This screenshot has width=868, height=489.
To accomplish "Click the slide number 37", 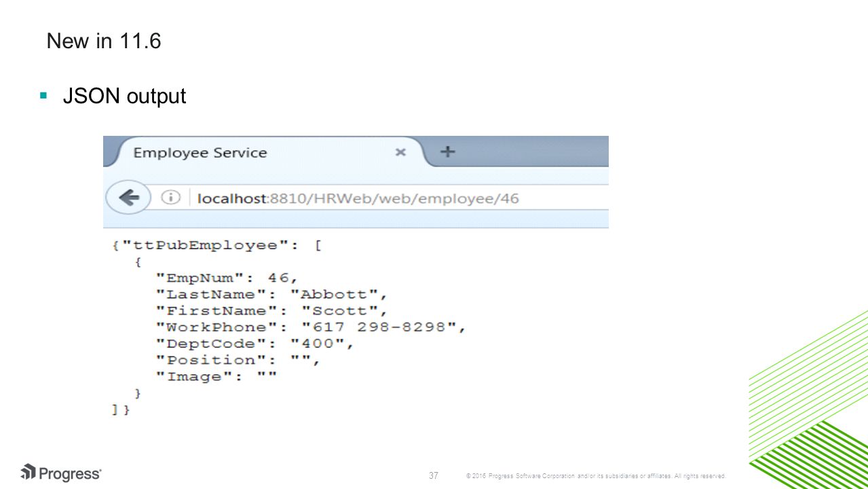I will coord(433,475).
